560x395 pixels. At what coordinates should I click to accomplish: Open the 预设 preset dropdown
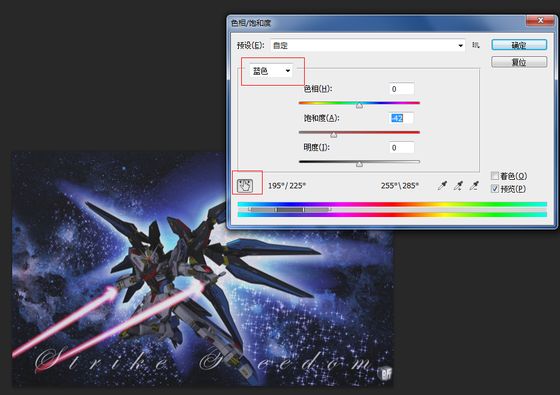tap(368, 45)
